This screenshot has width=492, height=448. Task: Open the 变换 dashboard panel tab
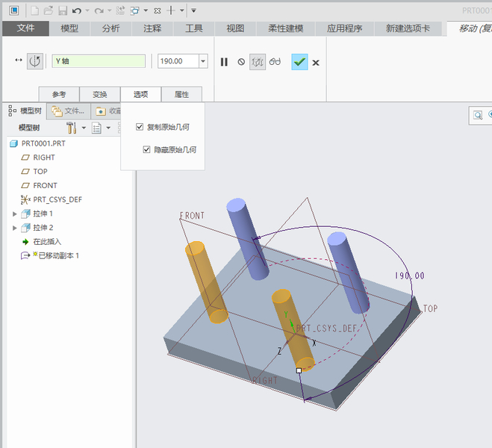[x=100, y=94]
